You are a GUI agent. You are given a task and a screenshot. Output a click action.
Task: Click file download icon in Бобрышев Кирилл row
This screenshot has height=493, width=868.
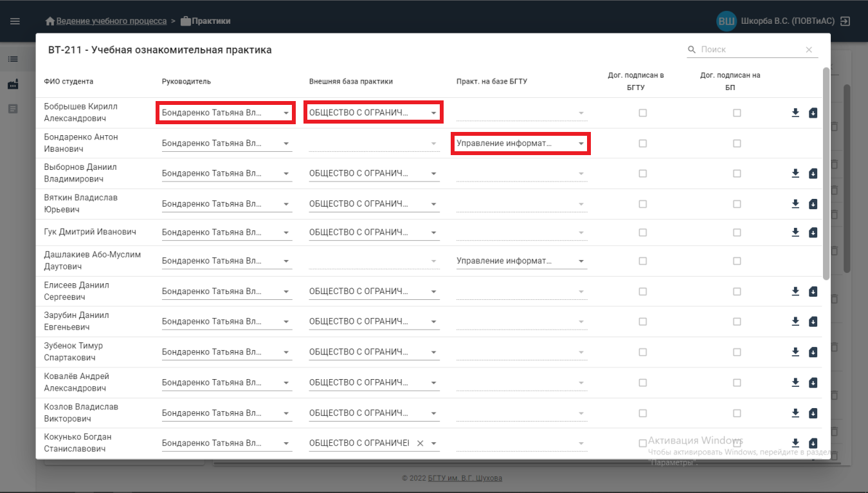(x=813, y=113)
